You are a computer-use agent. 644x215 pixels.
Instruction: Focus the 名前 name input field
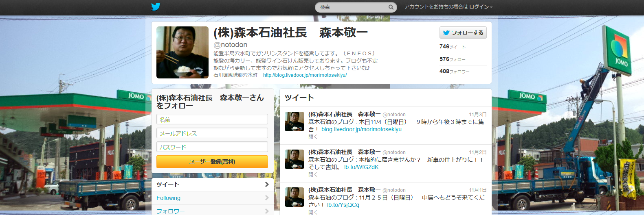212,119
